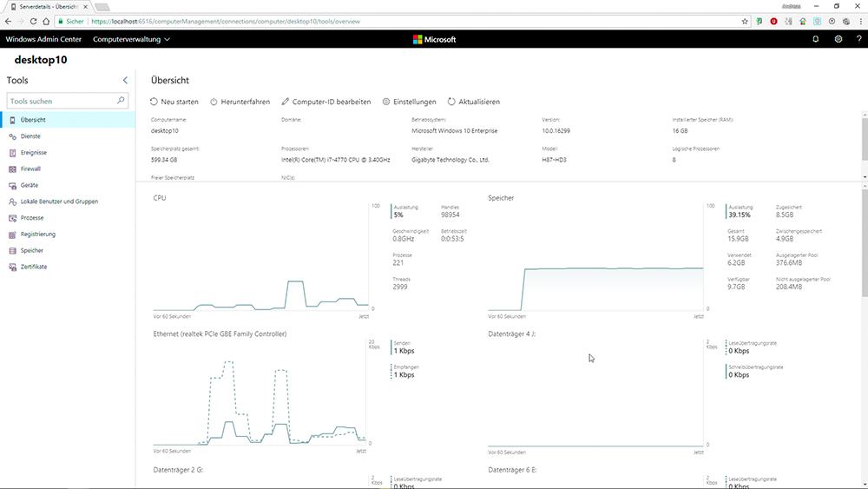
Task: Open settings gear in top header
Action: (838, 39)
